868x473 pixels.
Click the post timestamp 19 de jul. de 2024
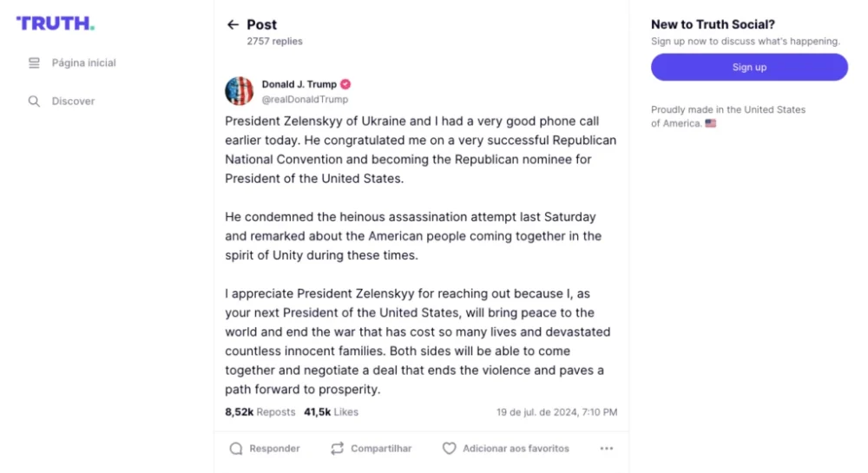tap(556, 412)
